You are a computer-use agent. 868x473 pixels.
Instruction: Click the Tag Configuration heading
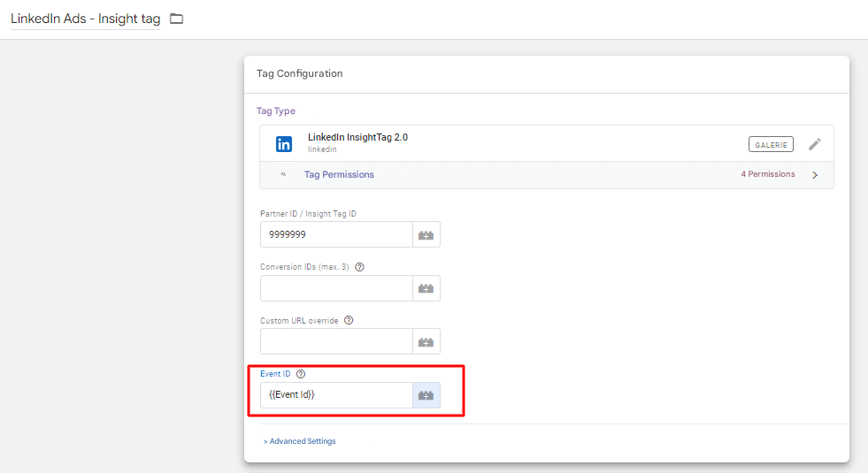pyautogui.click(x=299, y=73)
